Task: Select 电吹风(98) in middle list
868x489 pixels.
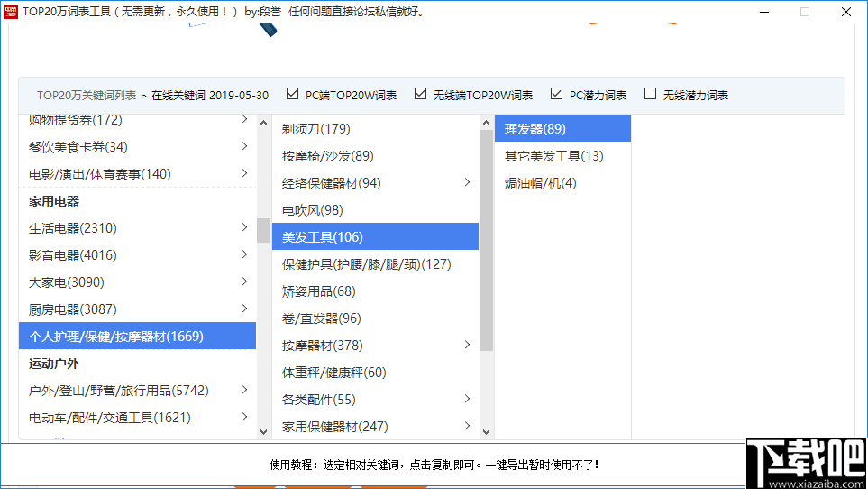Action: (x=312, y=210)
